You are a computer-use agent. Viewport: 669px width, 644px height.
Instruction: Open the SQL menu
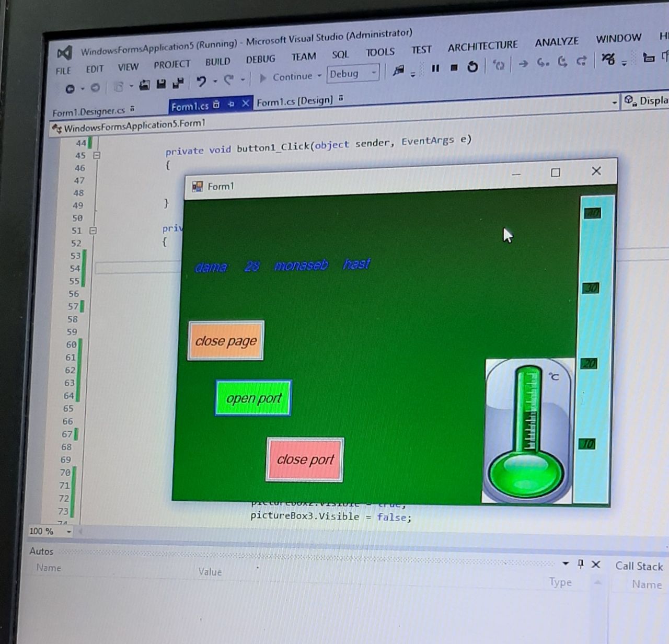pos(340,55)
